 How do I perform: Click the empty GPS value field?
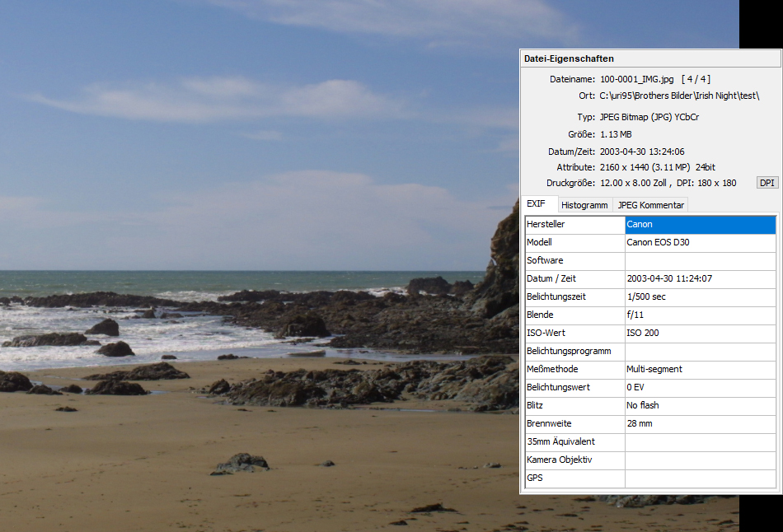click(x=700, y=478)
